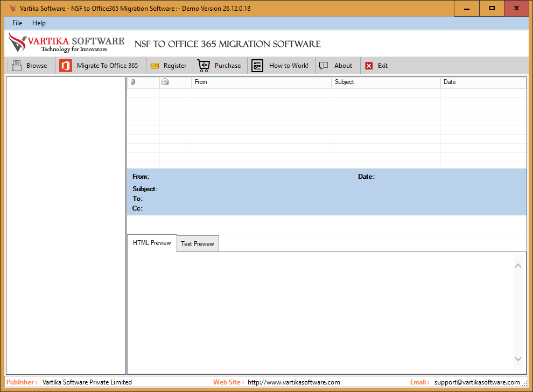Click the Vartika Software Private Limited publisher text
The width and height of the screenshot is (533, 392).
[87, 382]
